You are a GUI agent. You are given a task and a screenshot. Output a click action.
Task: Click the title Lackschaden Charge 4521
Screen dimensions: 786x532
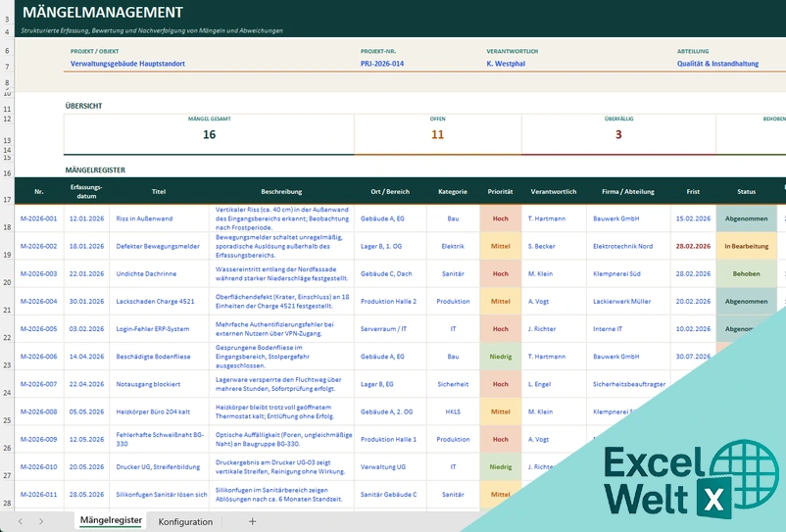coord(155,301)
